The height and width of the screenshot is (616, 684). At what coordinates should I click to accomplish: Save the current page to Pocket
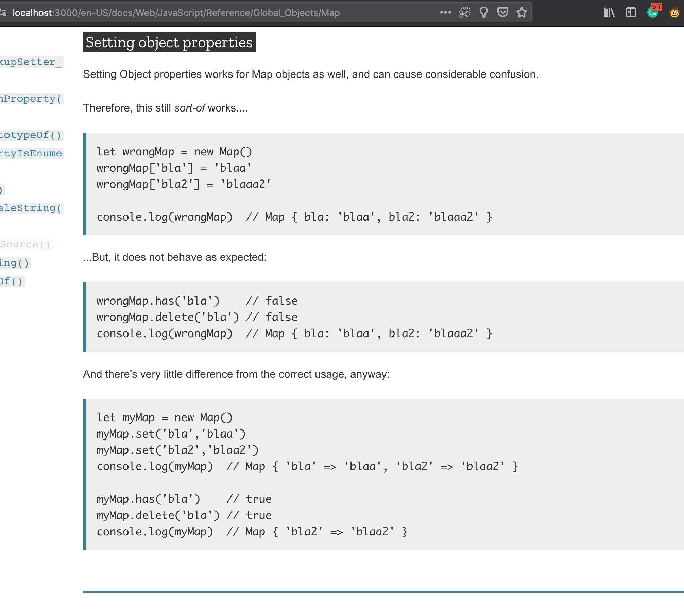click(503, 12)
